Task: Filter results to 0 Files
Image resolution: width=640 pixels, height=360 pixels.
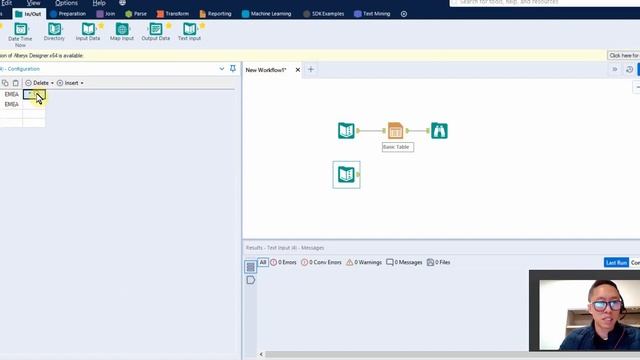Action: [x=438, y=262]
